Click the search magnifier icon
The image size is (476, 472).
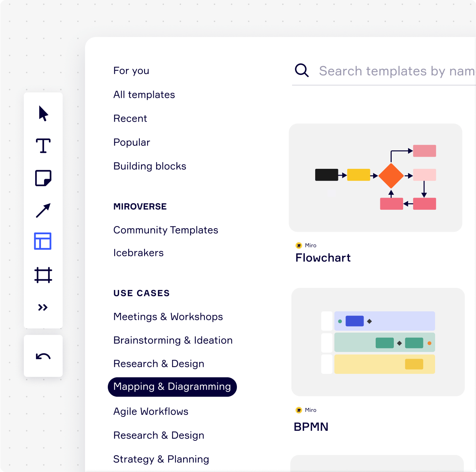302,70
